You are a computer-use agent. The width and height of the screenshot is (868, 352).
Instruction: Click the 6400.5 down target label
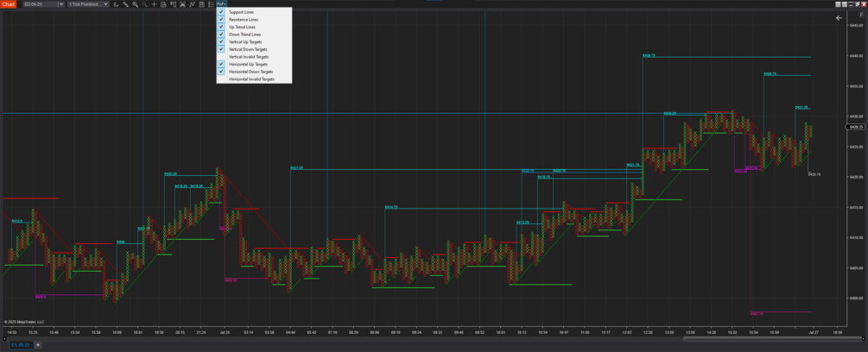41,297
